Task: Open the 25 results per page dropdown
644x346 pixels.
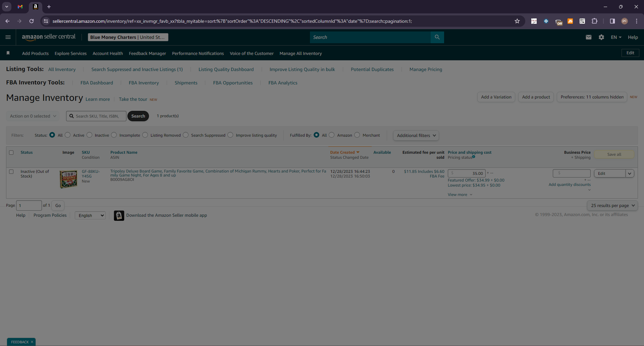Action: click(x=612, y=206)
